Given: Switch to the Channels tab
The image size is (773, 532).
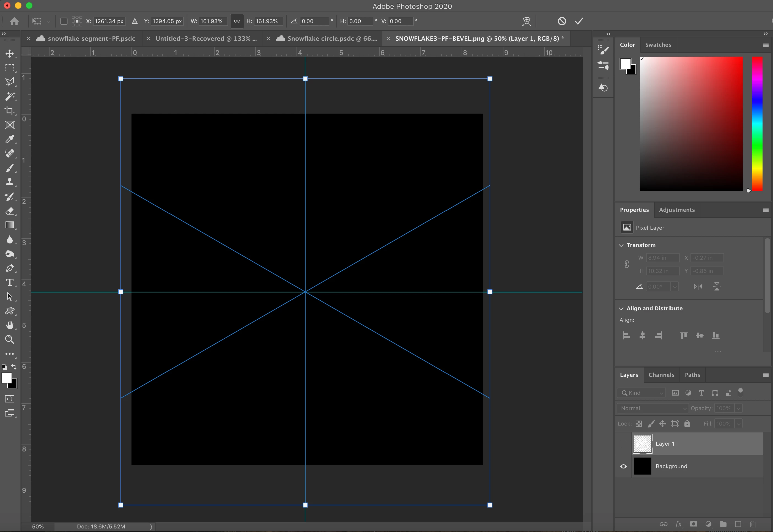Looking at the screenshot, I should [661, 375].
